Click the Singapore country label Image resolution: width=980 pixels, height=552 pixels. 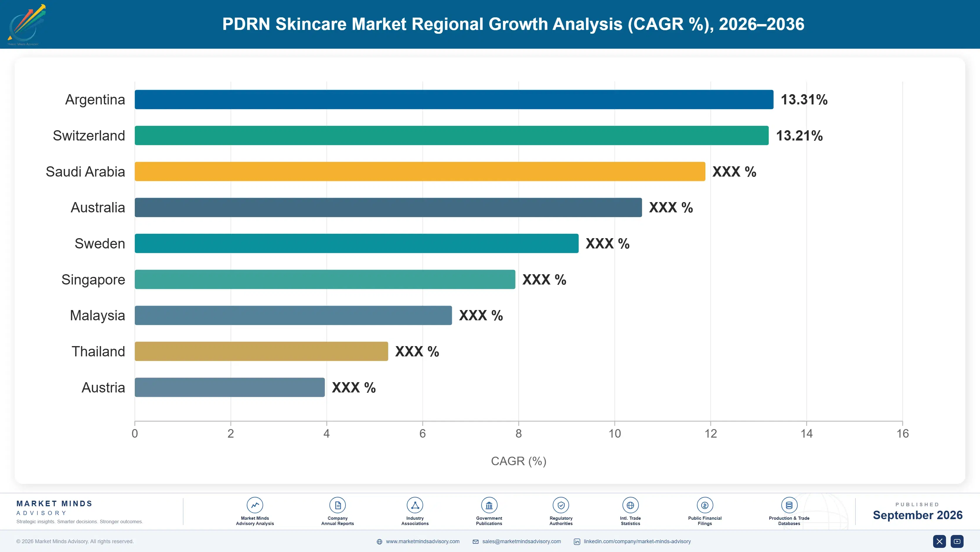click(x=93, y=280)
